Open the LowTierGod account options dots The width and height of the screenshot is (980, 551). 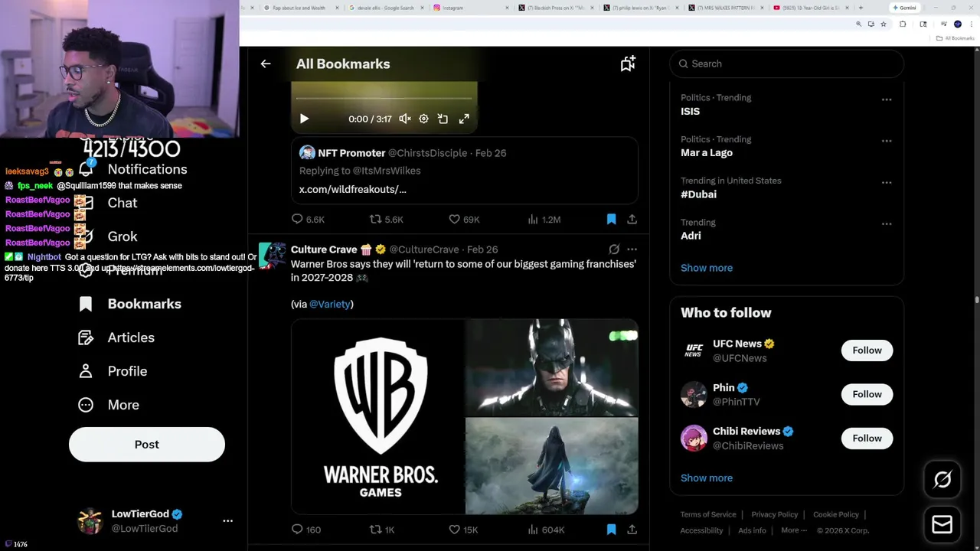tap(227, 520)
